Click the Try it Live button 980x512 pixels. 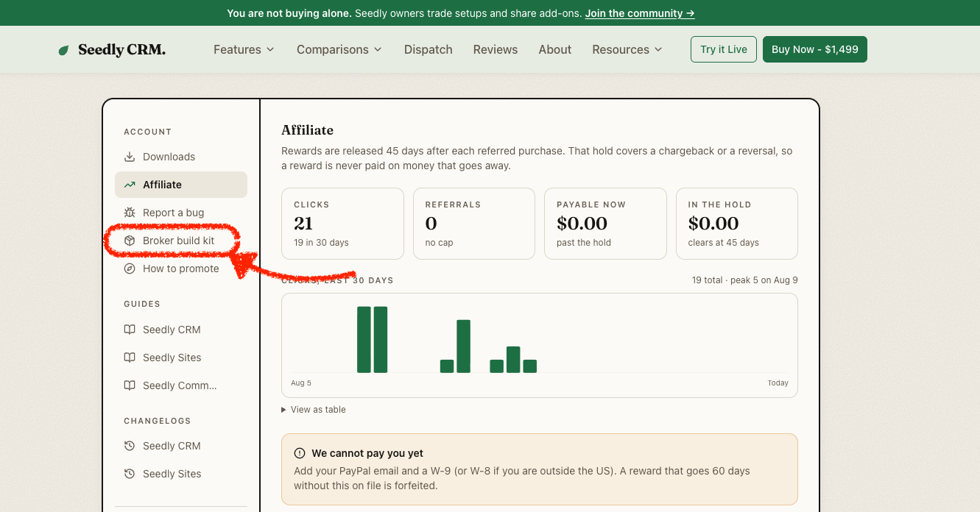[x=724, y=49]
